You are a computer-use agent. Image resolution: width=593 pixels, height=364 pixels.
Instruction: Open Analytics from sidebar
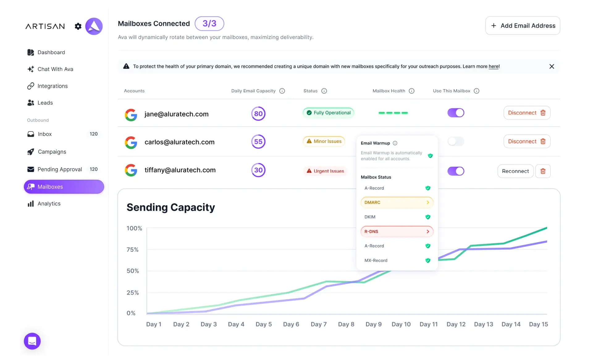(x=49, y=203)
